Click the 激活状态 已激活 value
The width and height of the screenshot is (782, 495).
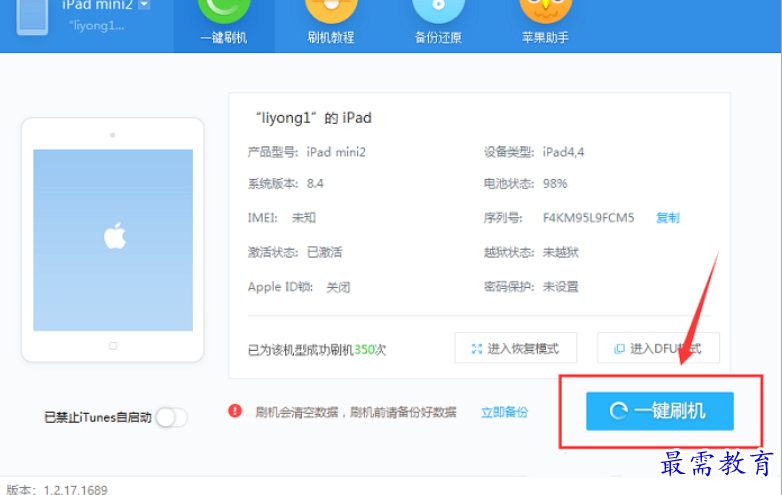325,252
